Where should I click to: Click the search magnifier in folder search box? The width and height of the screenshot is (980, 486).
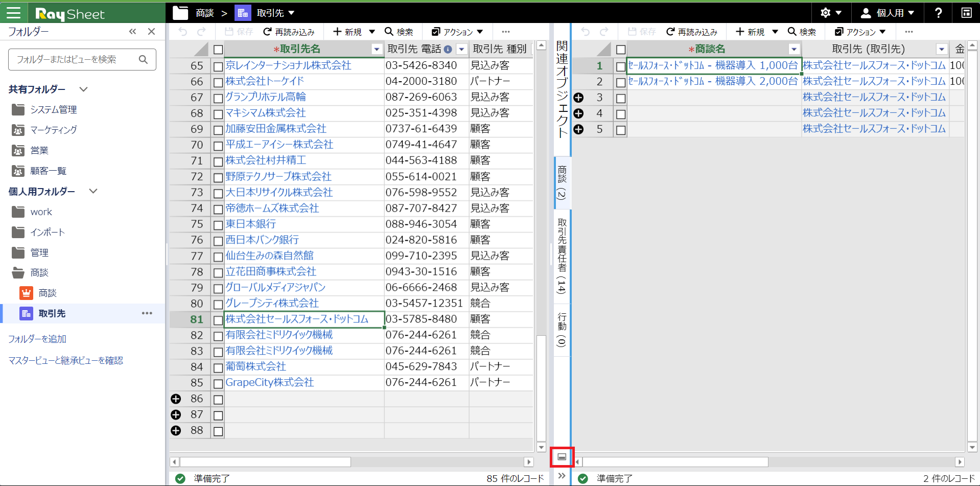click(x=144, y=60)
